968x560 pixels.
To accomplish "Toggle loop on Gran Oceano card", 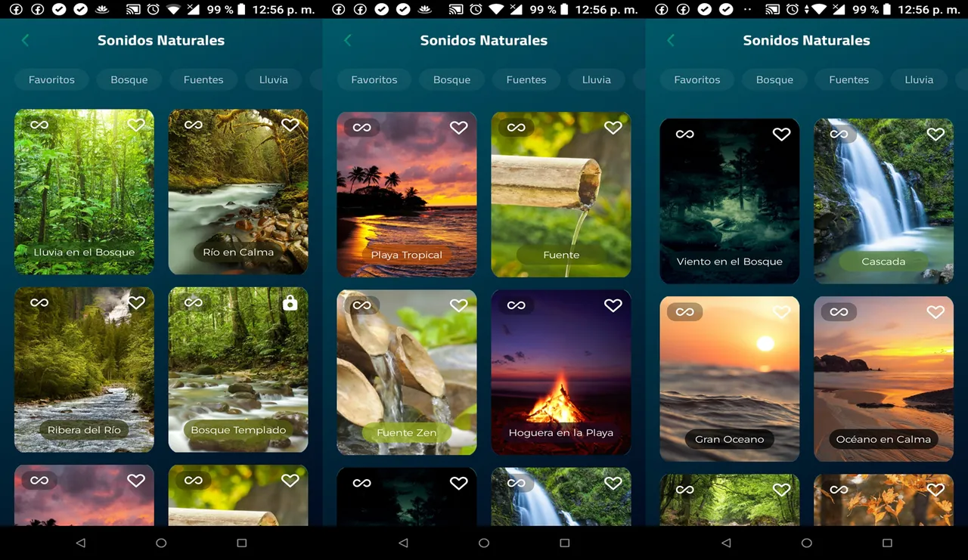I will click(x=685, y=311).
